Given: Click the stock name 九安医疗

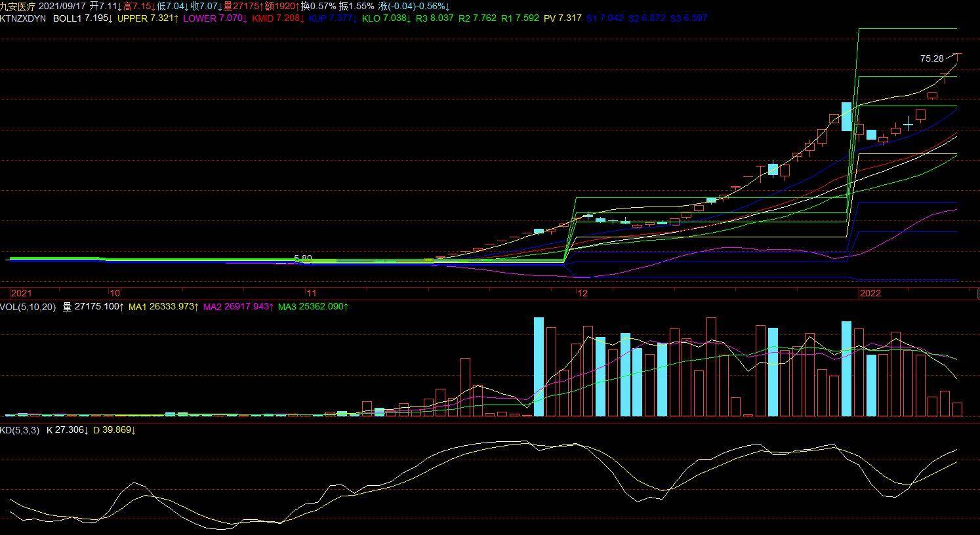Looking at the screenshot, I should 18,6.
